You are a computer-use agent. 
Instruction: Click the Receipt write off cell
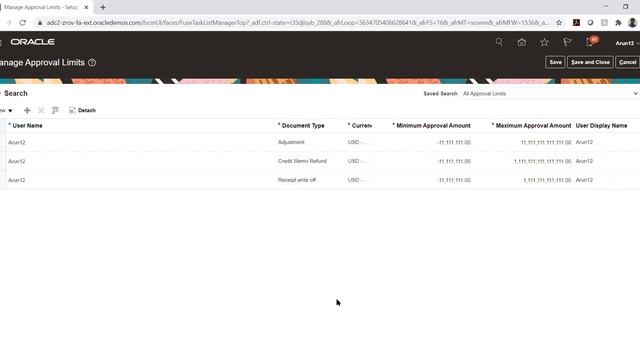pos(297,180)
